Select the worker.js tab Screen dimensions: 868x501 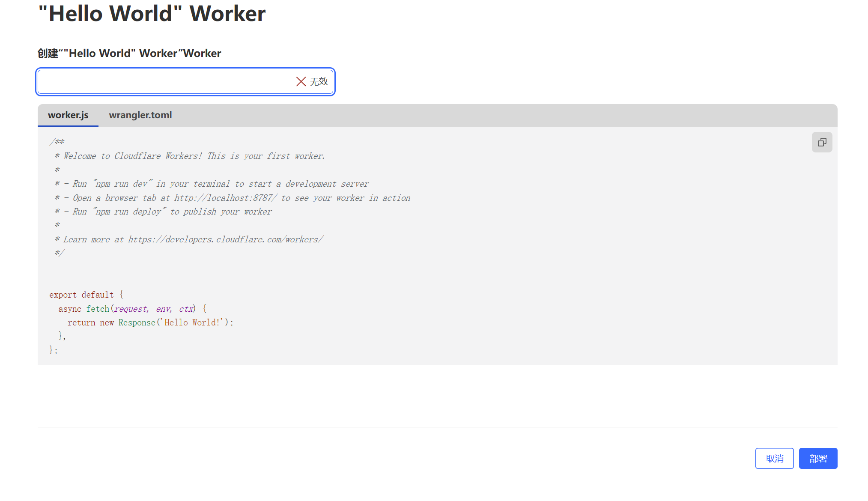point(68,115)
